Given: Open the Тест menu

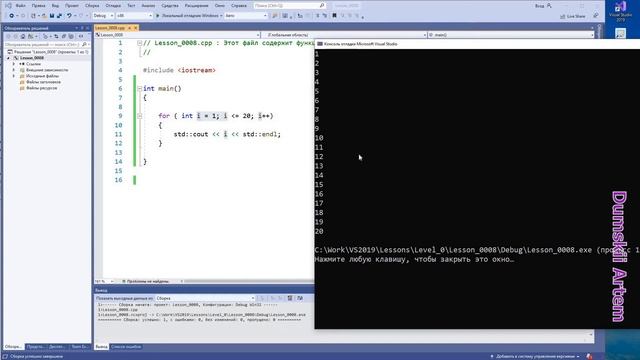Looking at the screenshot, I should [131, 6].
